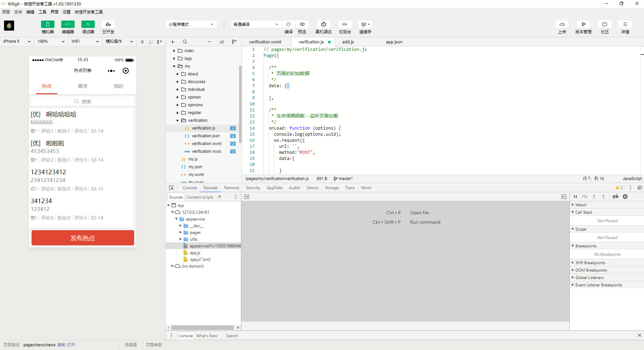
Task: Toggle the simulator panel button
Action: [48, 24]
